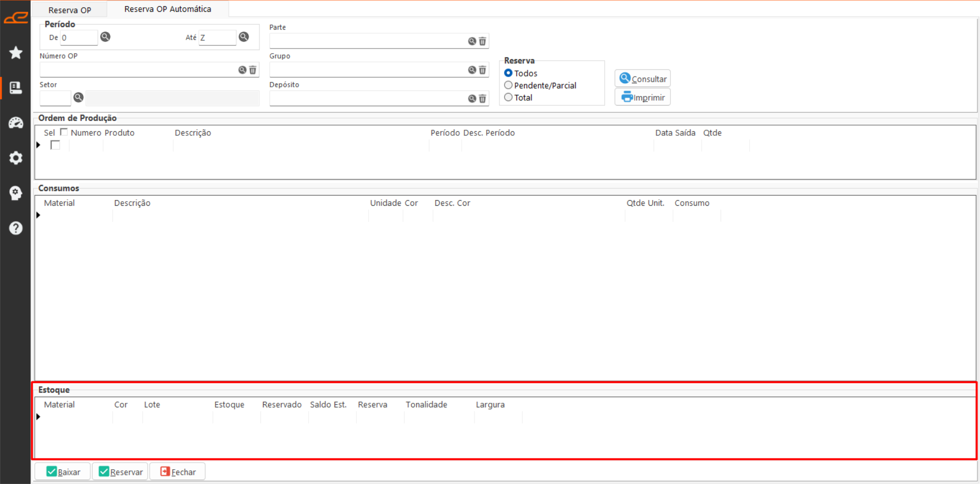Clear the Número OP field with trash icon
The image size is (980, 484).
tap(253, 70)
